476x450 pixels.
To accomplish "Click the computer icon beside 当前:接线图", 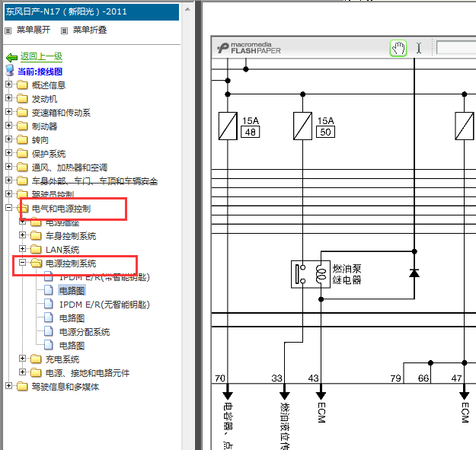I will pos(10,70).
